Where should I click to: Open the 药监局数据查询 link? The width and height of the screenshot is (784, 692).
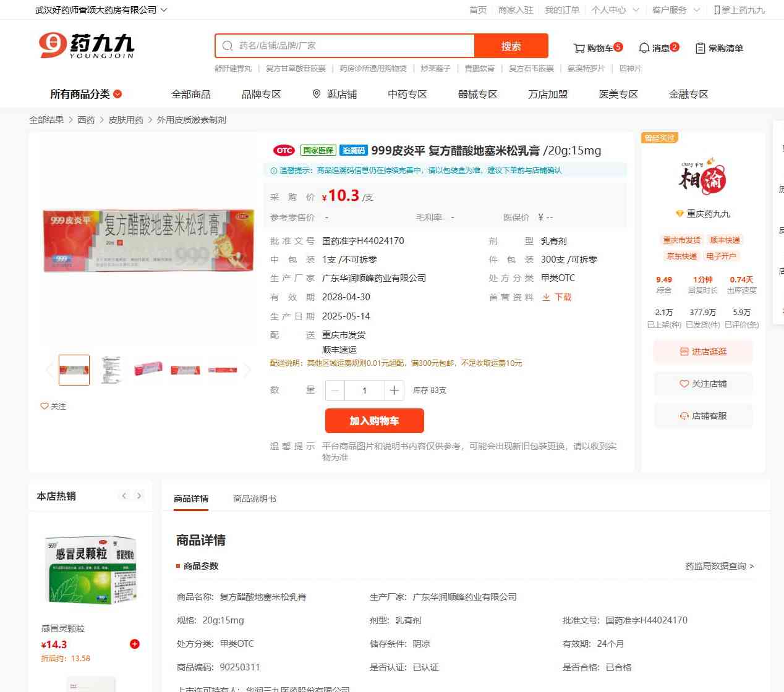pyautogui.click(x=719, y=566)
